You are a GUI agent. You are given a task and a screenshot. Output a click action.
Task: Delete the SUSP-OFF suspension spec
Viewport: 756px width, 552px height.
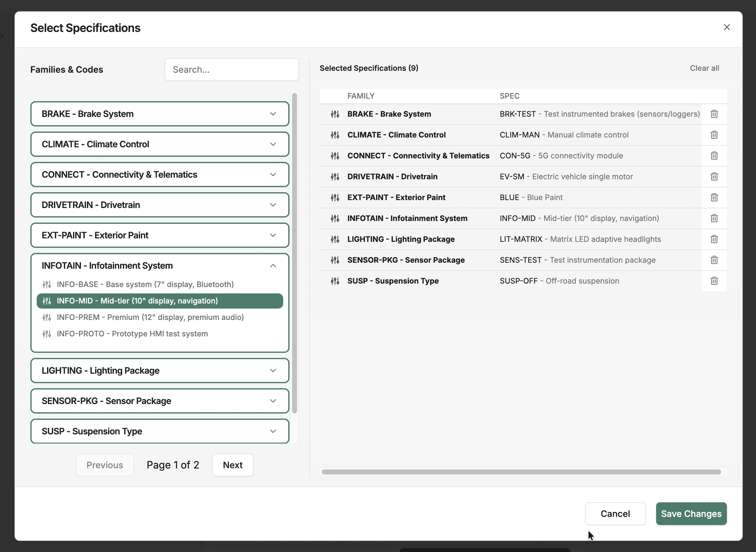coord(714,281)
